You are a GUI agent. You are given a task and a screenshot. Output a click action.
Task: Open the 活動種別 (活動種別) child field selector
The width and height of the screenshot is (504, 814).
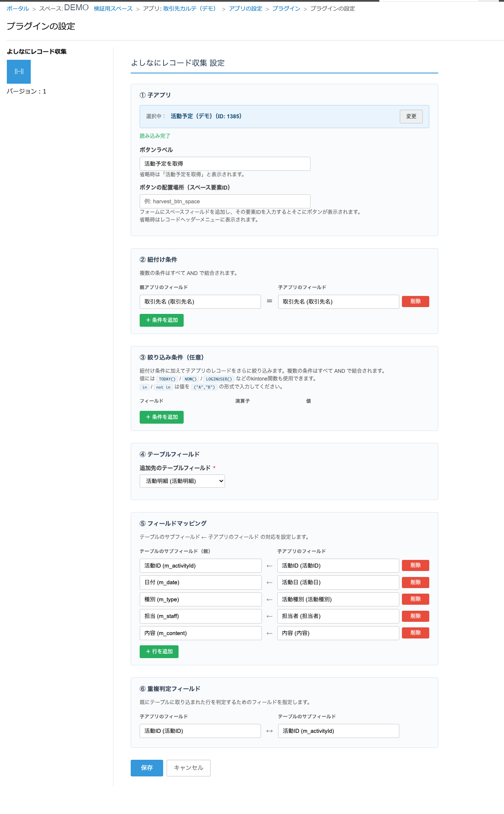click(338, 599)
